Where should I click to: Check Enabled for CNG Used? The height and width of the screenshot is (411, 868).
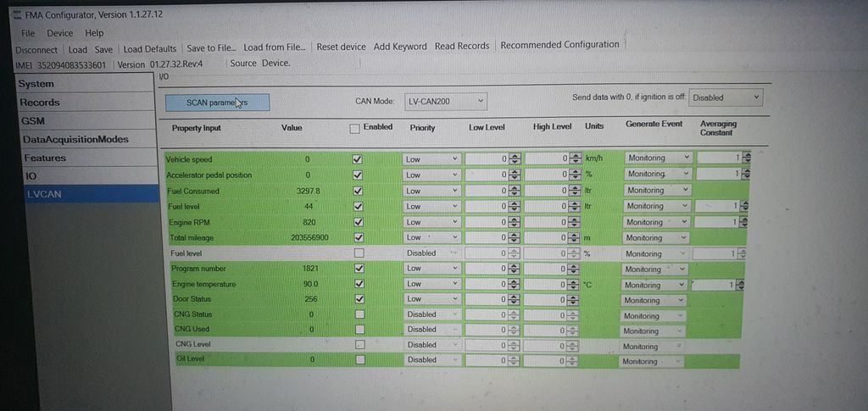(359, 329)
